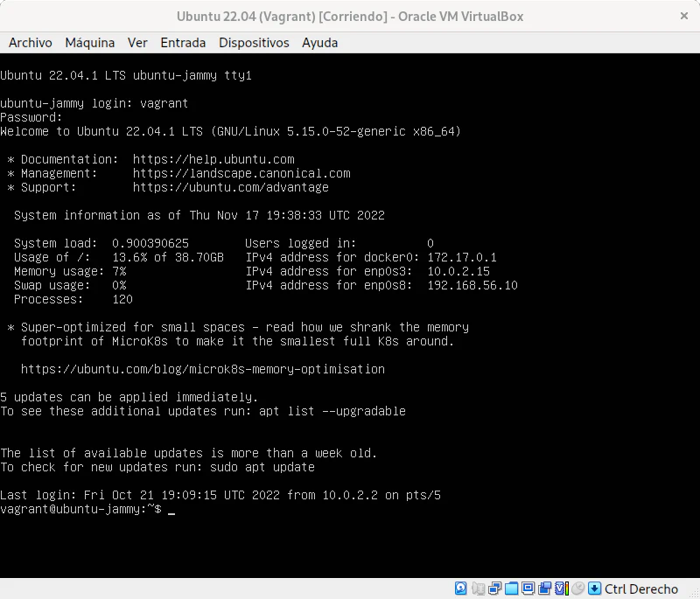Expand the Ver menu
Screen dimensions: 700x599
pos(137,42)
